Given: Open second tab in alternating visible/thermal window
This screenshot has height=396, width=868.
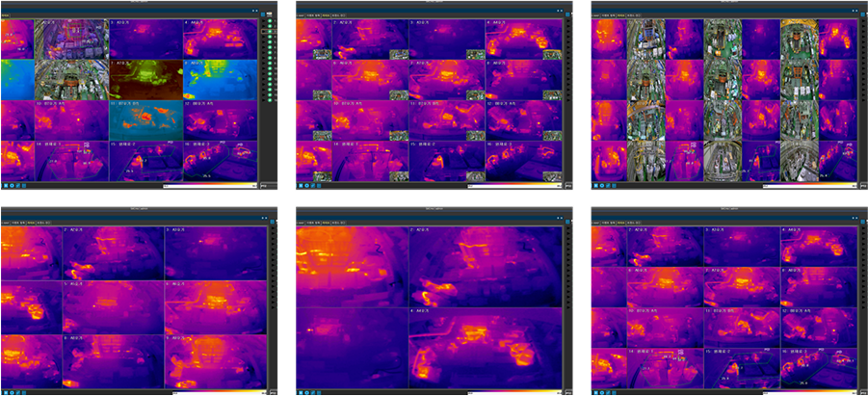Looking at the screenshot, I should [x=609, y=15].
